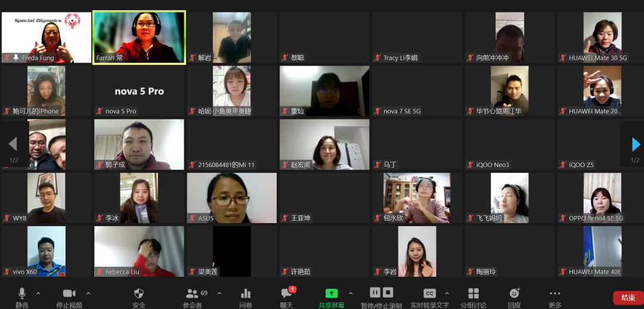Select the 赵宏�British video tile labeled 赵宏阐
The image size is (644, 309).
(324, 144)
